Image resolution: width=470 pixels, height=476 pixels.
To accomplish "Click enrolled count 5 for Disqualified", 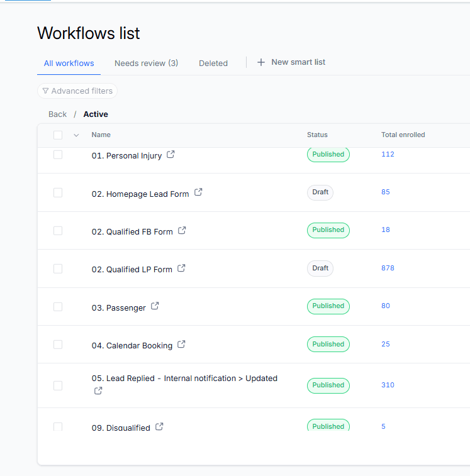I will click(383, 426).
